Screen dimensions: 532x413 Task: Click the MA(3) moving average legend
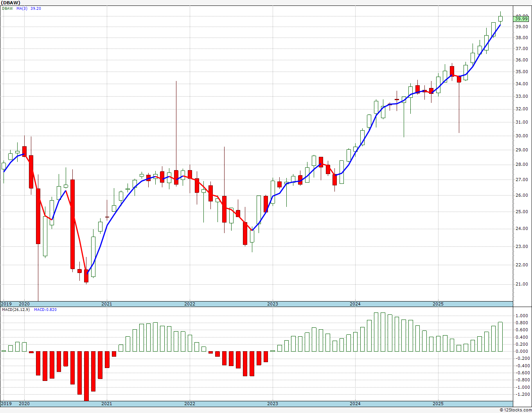pos(22,8)
